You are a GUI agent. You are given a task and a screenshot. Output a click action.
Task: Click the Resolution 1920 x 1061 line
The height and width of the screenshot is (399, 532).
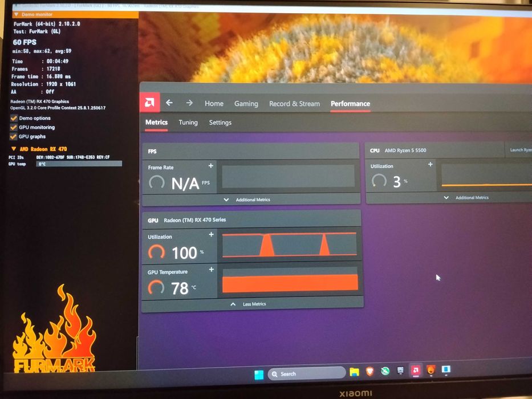[x=43, y=84]
